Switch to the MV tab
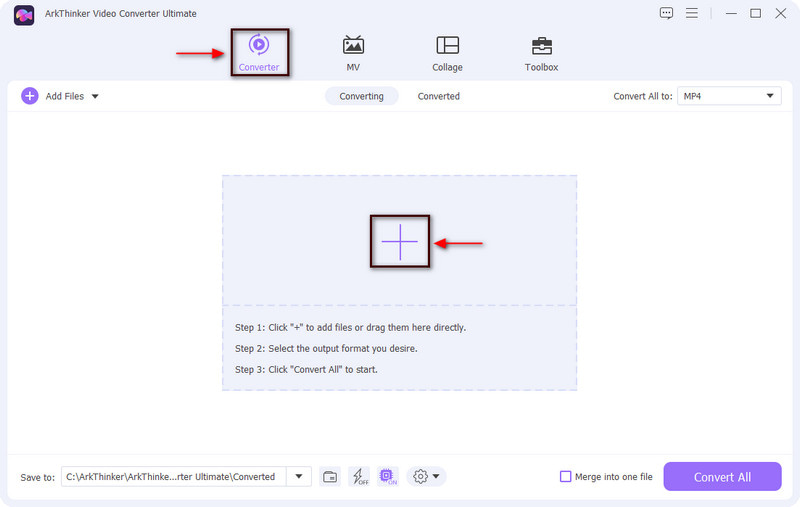The height and width of the screenshot is (507, 800). (x=353, y=53)
